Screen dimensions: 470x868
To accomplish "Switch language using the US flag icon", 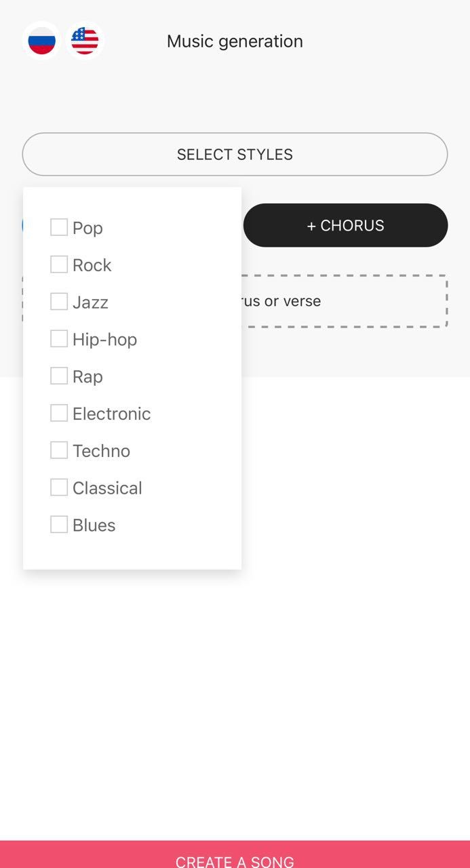I will coord(84,40).
